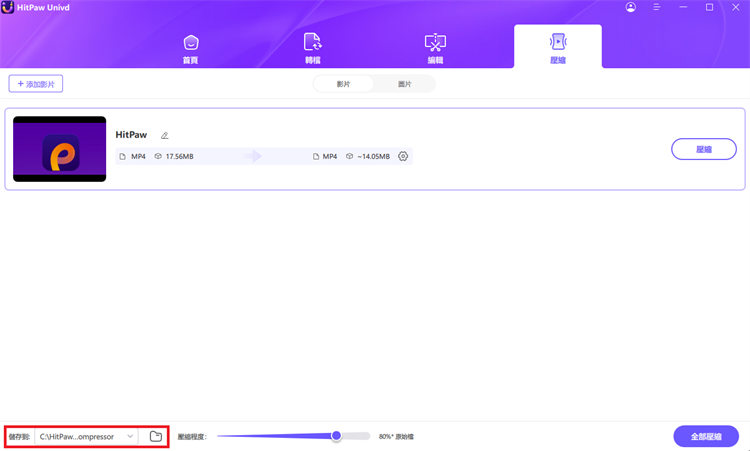Open the HitPaw video thumbnail

click(60, 149)
